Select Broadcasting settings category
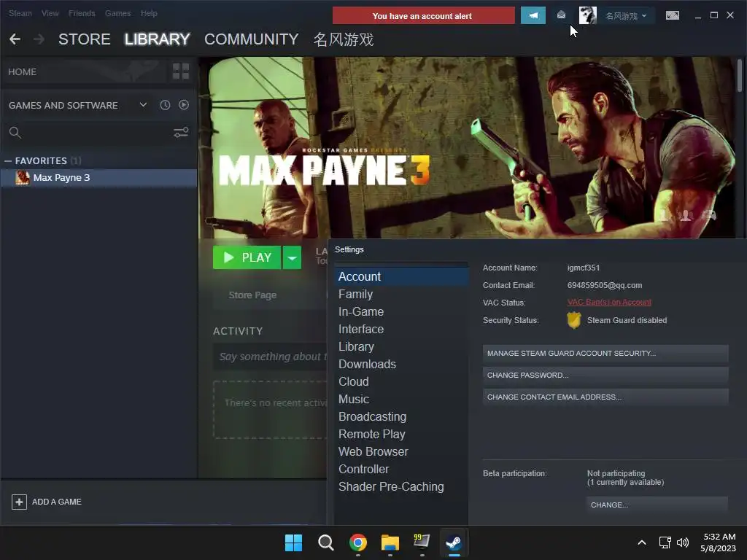 [401, 416]
